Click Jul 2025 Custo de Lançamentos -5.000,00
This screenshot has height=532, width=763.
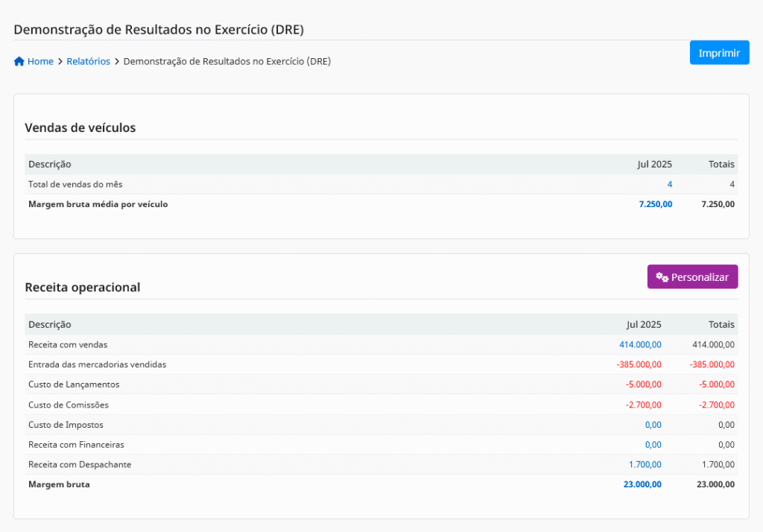(643, 384)
